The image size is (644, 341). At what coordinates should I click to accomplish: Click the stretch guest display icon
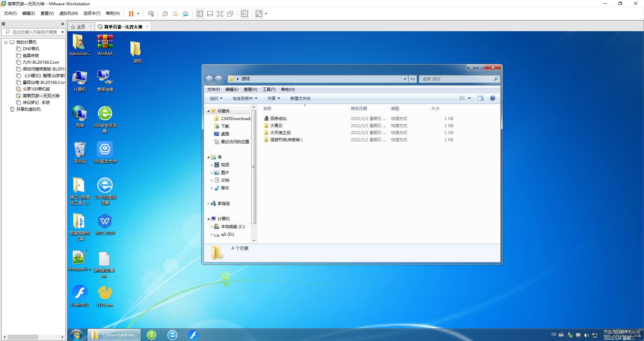259,14
